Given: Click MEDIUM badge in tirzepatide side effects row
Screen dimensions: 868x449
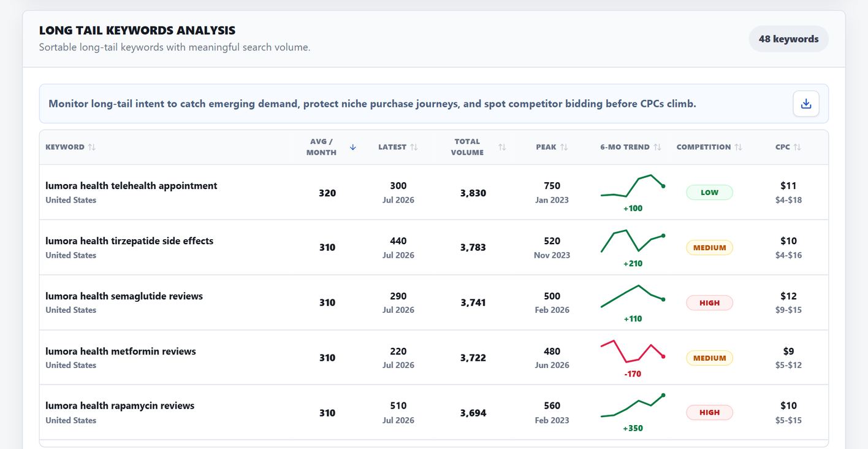Looking at the screenshot, I should coord(709,248).
